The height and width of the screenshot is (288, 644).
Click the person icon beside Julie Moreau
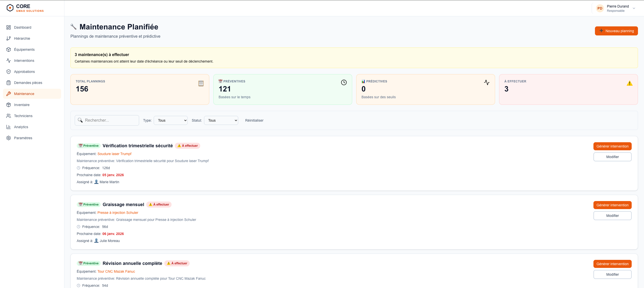(x=96, y=241)
